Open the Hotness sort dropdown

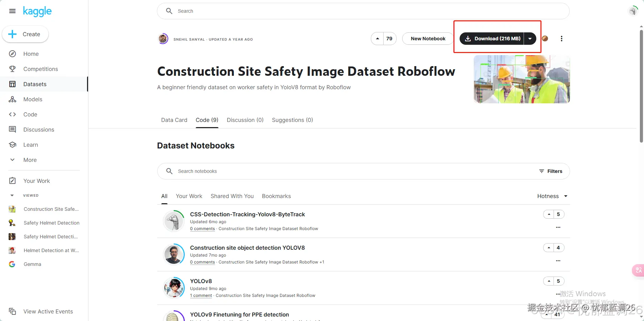(552, 196)
